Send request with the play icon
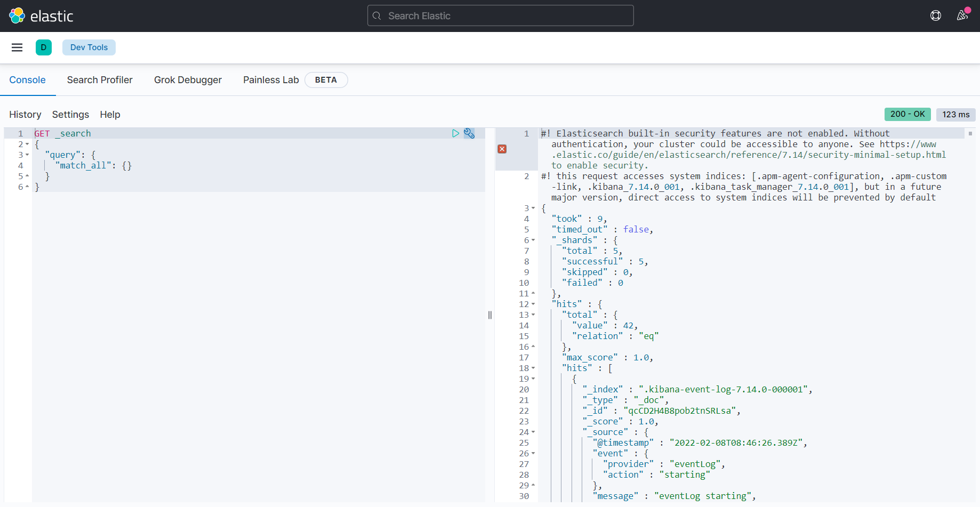The width and height of the screenshot is (980, 507). [x=455, y=133]
